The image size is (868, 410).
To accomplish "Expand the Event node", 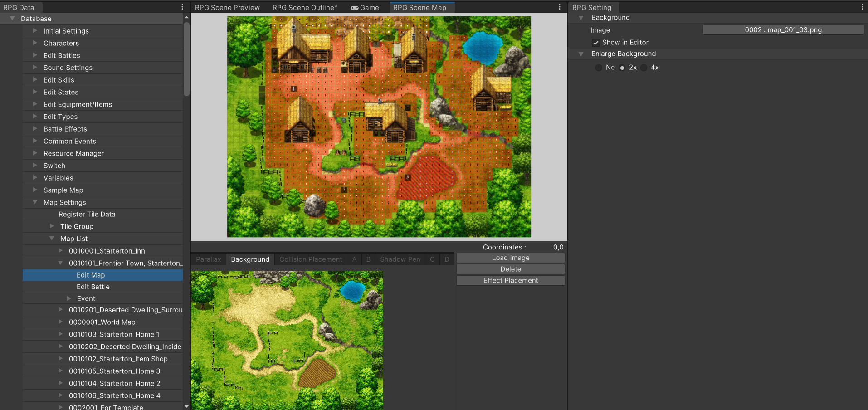I will tap(69, 298).
